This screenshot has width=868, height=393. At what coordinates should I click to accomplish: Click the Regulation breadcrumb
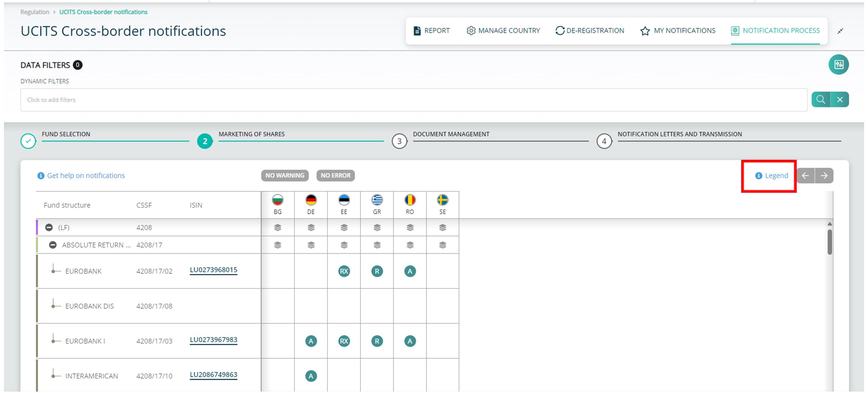coord(35,12)
